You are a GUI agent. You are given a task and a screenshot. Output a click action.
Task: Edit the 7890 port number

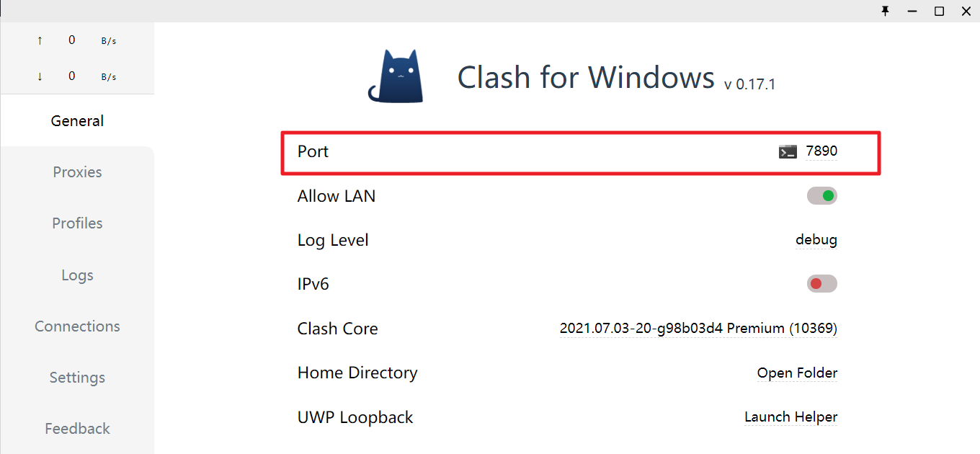[821, 151]
